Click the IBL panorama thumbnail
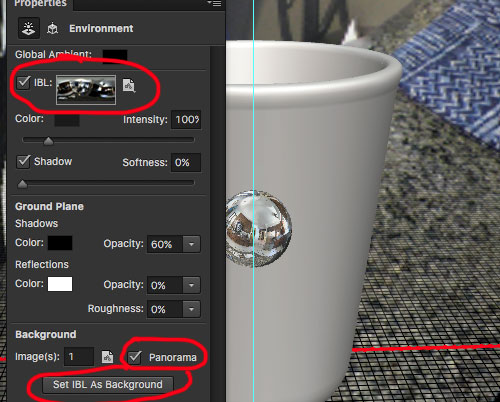Viewport: 500px width, 402px height. pyautogui.click(x=86, y=90)
